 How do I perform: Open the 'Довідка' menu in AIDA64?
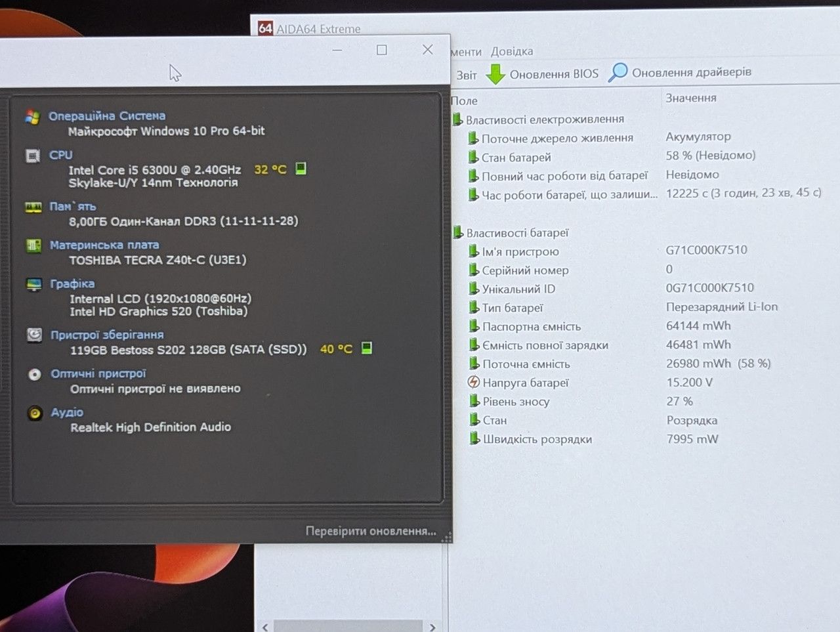(x=512, y=51)
